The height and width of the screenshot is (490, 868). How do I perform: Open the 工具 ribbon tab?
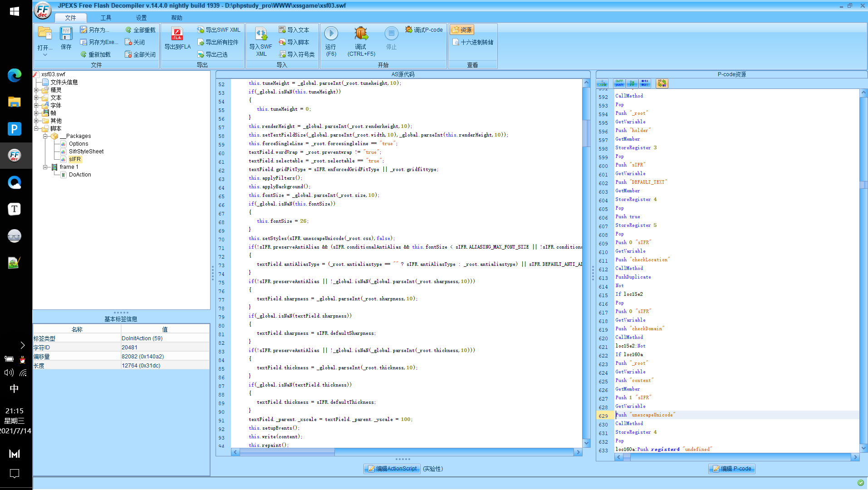coord(106,18)
